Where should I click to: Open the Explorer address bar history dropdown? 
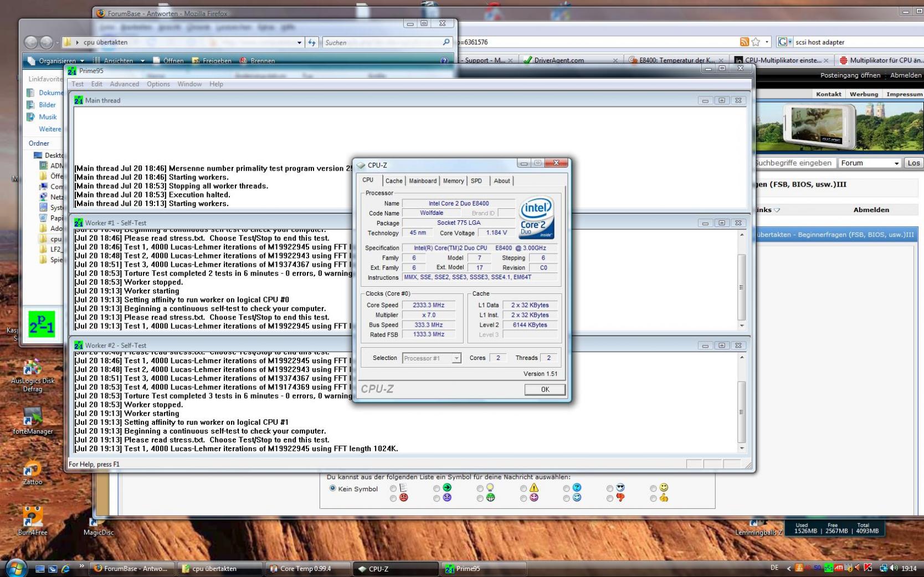click(300, 43)
